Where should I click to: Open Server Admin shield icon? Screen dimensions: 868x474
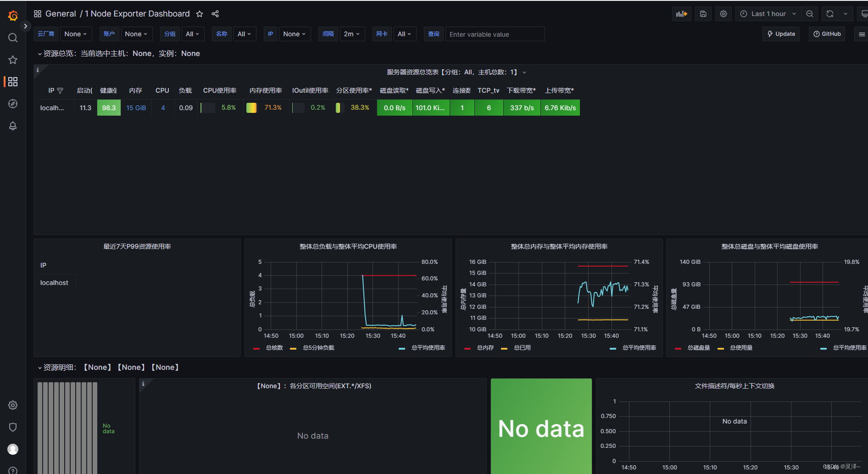point(13,427)
